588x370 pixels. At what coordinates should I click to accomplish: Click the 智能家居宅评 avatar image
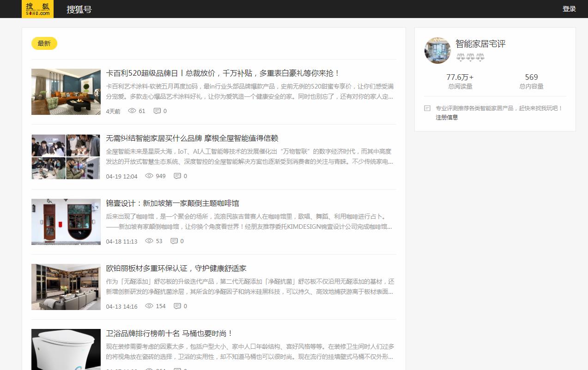(x=437, y=50)
